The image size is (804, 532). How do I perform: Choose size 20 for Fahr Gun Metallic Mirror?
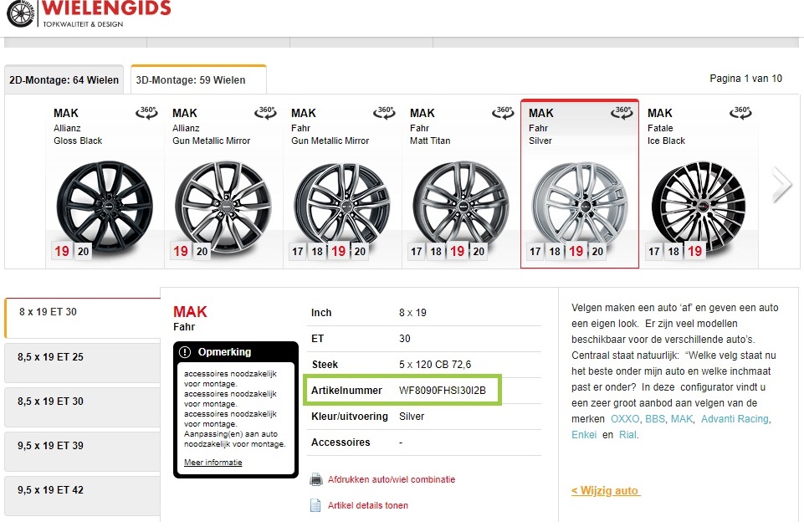pyautogui.click(x=360, y=251)
